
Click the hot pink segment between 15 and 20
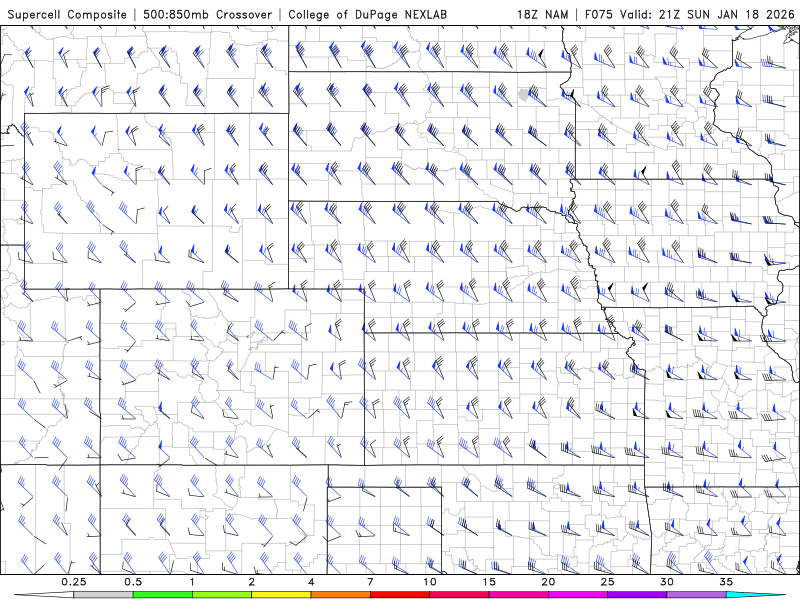tap(518, 595)
